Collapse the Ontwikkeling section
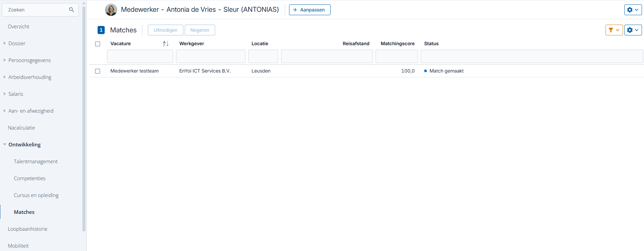The height and width of the screenshot is (251, 644). click(x=4, y=144)
